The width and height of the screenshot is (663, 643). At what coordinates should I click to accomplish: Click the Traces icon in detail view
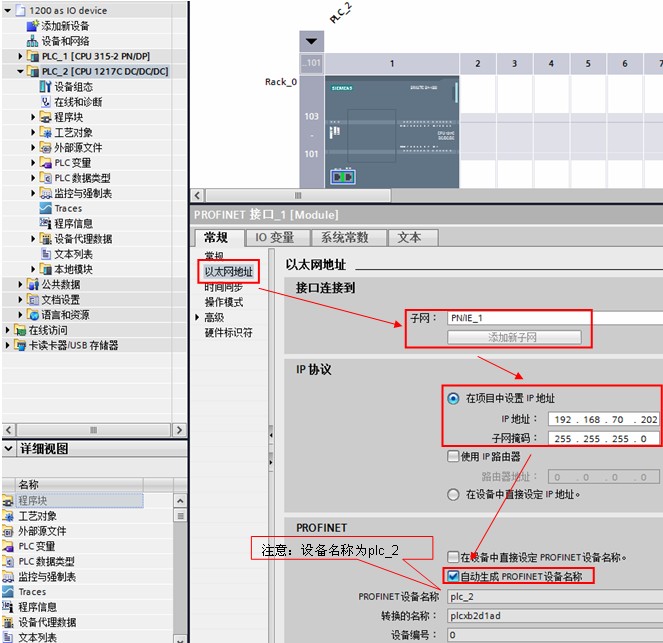coord(8,591)
